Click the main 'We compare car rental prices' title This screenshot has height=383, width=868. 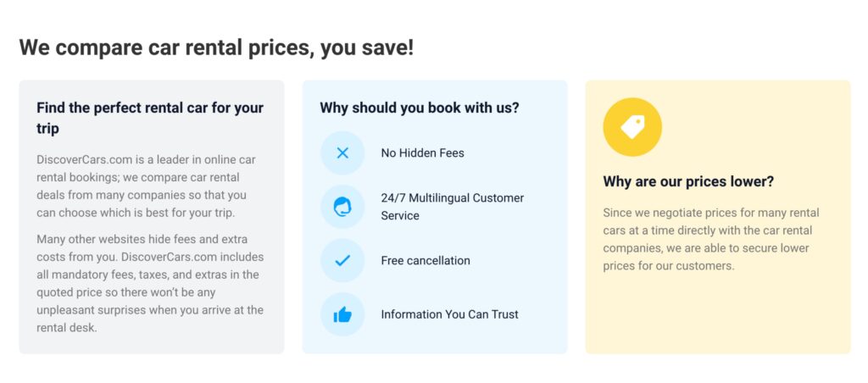click(216, 47)
